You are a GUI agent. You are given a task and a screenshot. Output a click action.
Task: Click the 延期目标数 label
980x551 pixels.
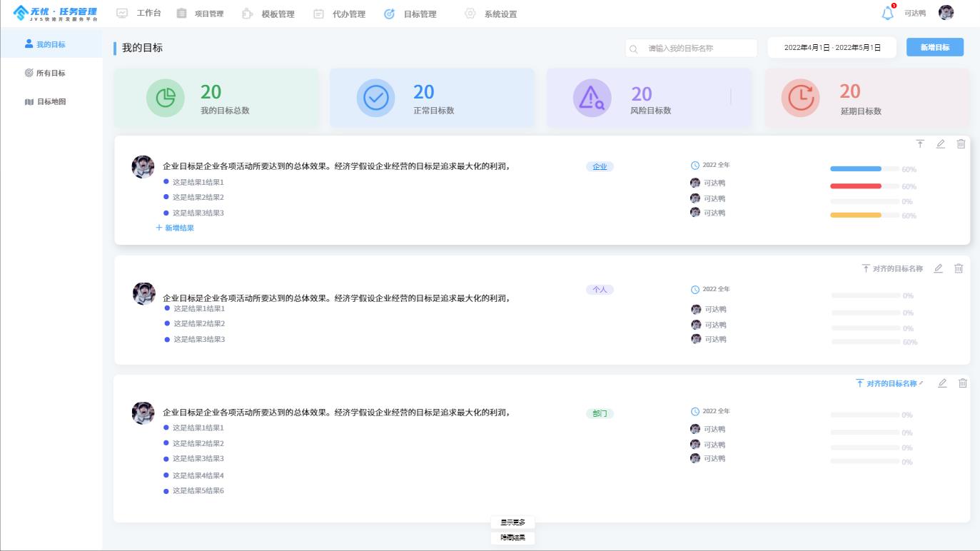[x=861, y=111]
